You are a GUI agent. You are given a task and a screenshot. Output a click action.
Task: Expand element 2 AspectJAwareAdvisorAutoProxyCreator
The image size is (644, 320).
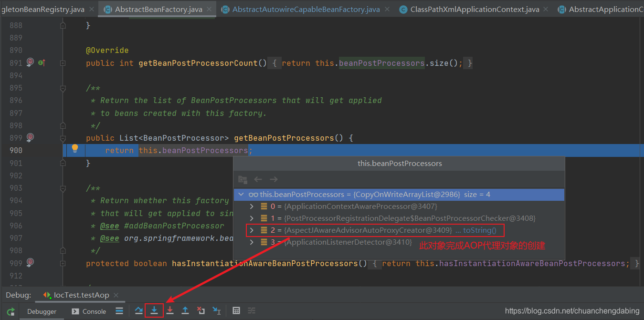click(252, 230)
